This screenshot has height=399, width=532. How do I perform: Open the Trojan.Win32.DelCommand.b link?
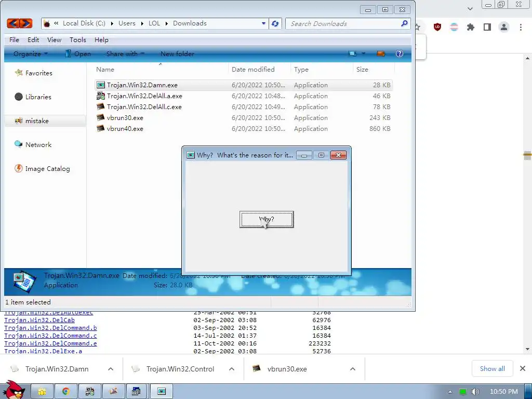tap(50, 328)
